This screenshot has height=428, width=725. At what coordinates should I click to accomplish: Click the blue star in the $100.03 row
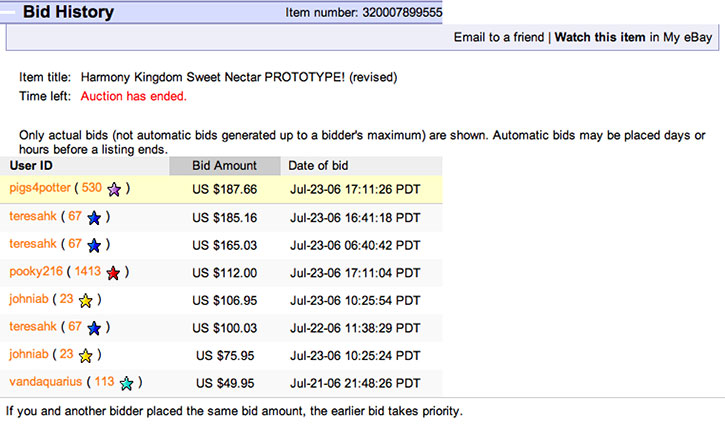click(94, 328)
